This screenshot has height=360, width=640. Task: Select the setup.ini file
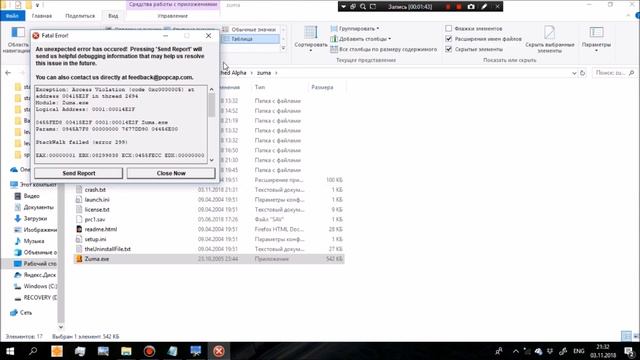tap(95, 239)
